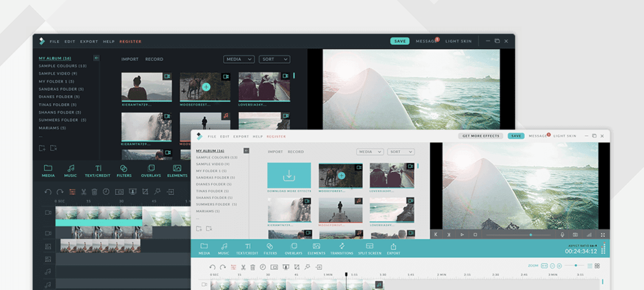Open Filters in dark window toolbar
This screenshot has height=290, width=644.
point(124,171)
